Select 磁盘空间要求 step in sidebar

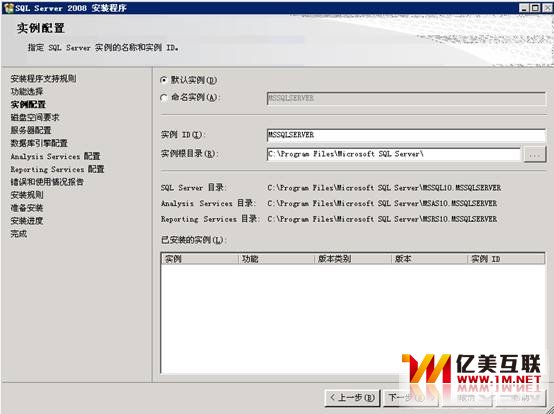[x=35, y=117]
